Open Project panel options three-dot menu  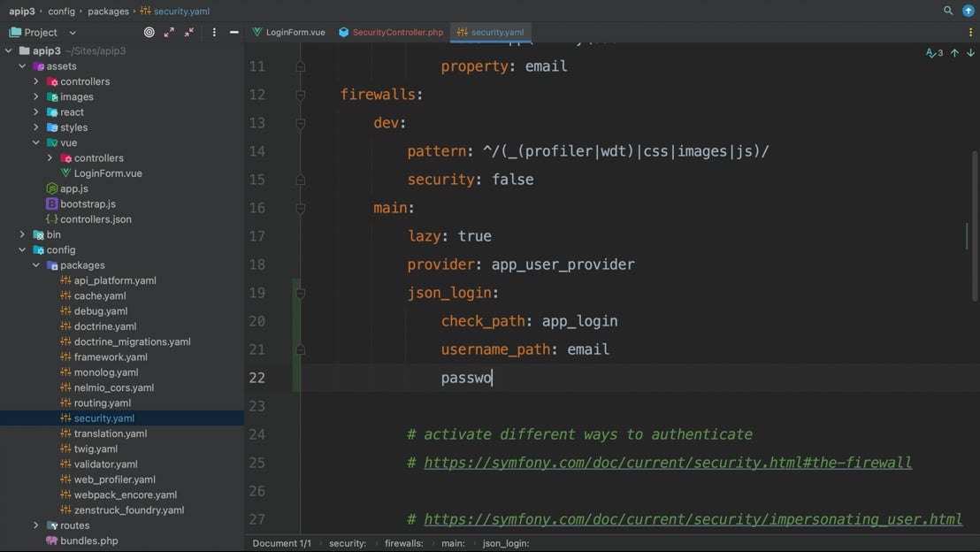[x=214, y=32]
